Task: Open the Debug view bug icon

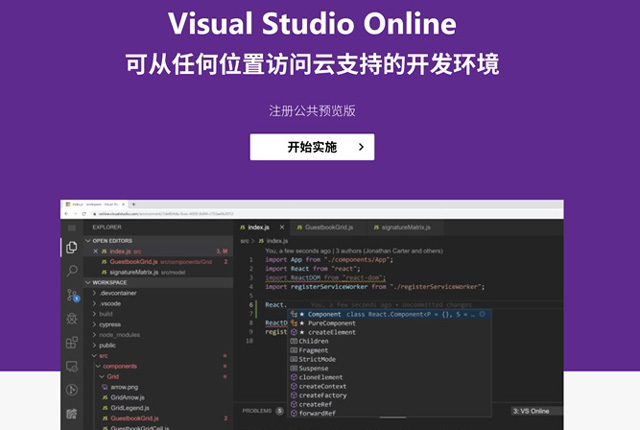Action: tap(72, 318)
